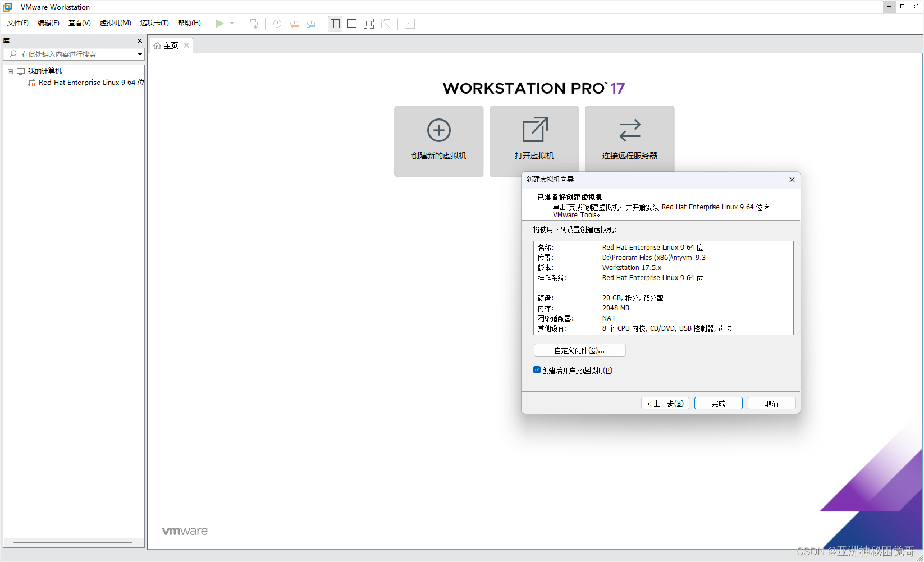Open the 文件(F) menu

click(18, 23)
